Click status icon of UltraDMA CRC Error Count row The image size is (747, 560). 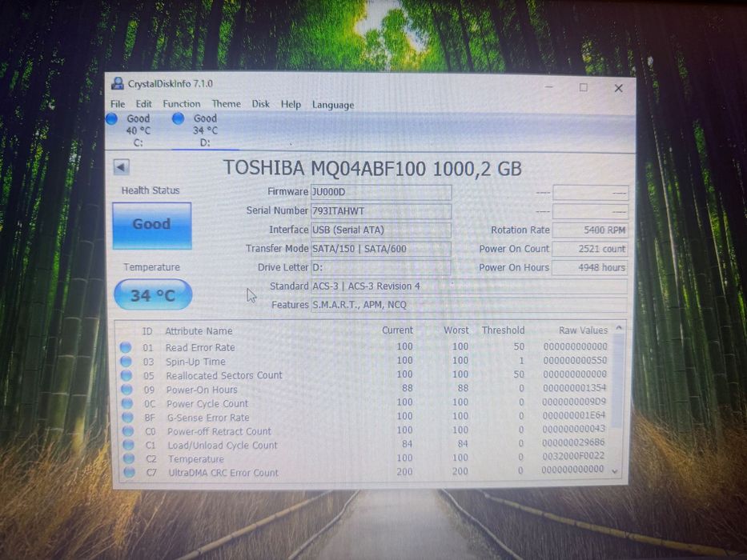[x=129, y=472]
